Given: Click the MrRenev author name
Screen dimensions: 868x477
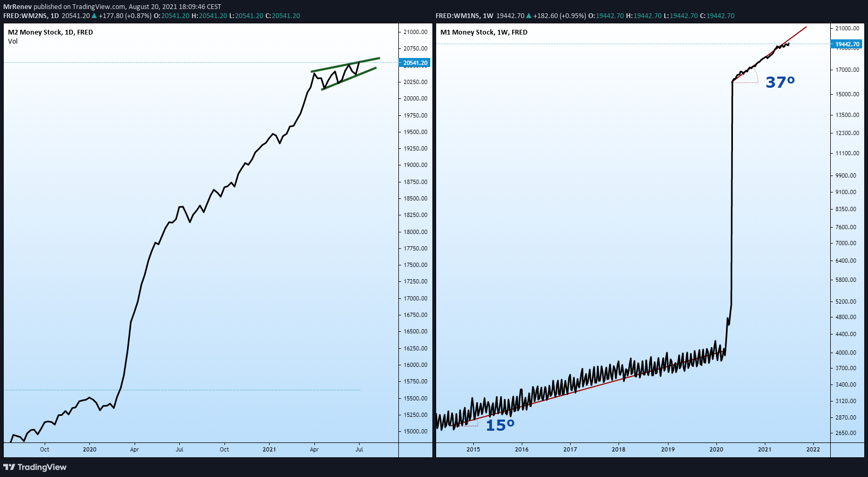Looking at the screenshot, I should [x=18, y=7].
